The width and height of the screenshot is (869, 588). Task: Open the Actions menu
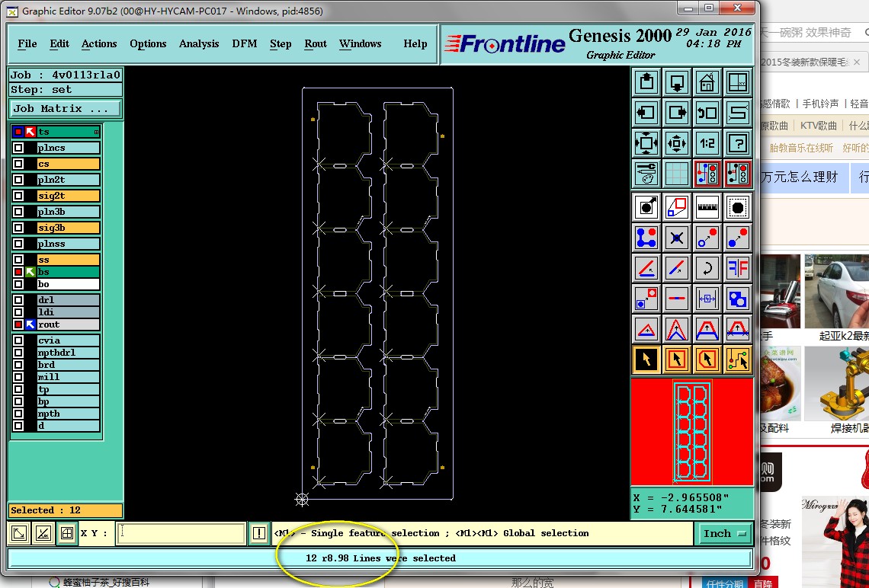99,43
